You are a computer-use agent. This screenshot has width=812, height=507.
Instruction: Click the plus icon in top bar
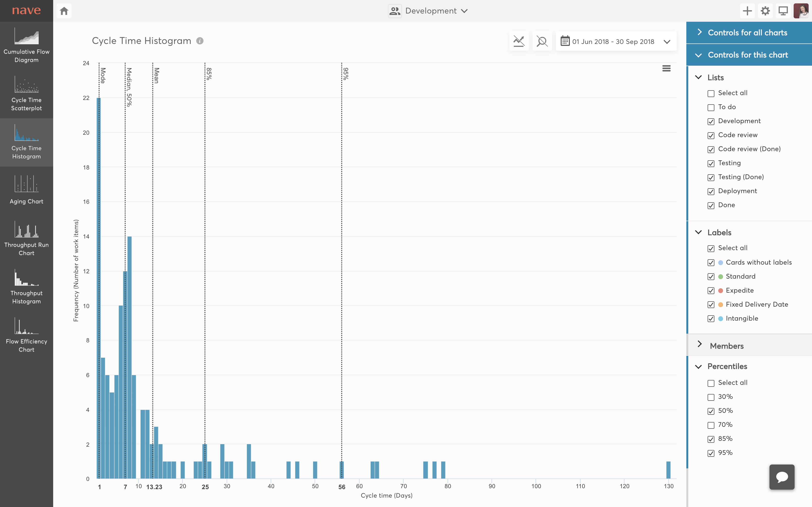pos(747,11)
